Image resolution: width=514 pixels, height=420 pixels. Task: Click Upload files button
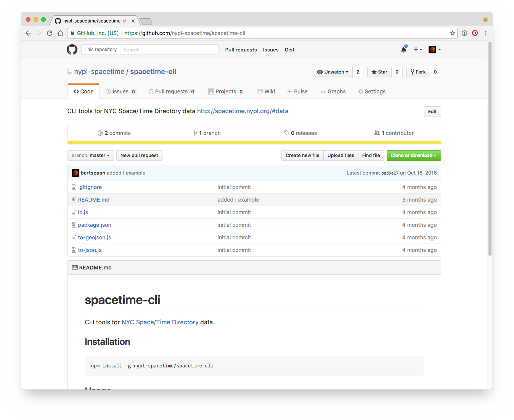click(x=341, y=155)
